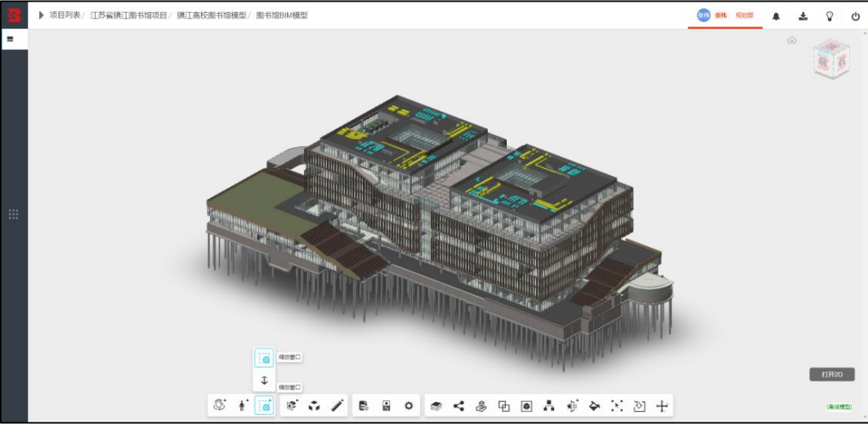Click the lightbulb tips icon

pos(830,16)
